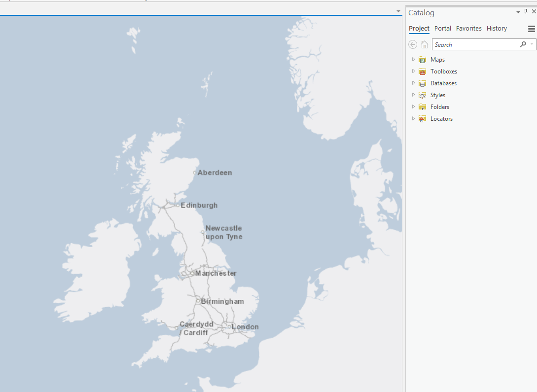Expand the Maps node
This screenshot has height=392, width=537.
tap(413, 59)
